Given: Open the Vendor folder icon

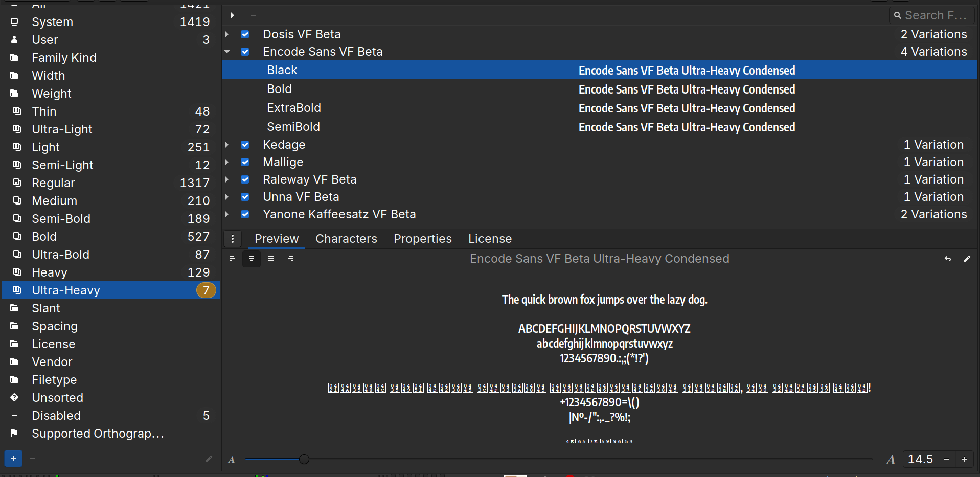Looking at the screenshot, I should pos(15,362).
